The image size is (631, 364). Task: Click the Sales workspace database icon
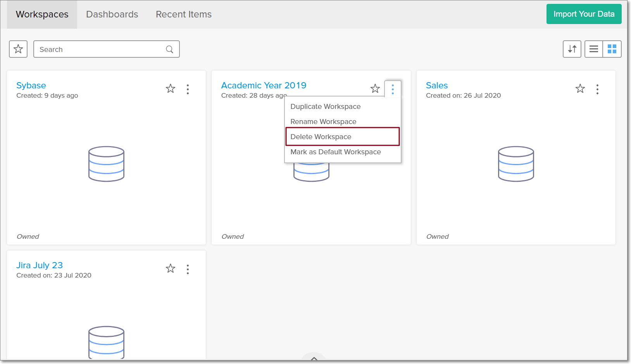pos(515,164)
